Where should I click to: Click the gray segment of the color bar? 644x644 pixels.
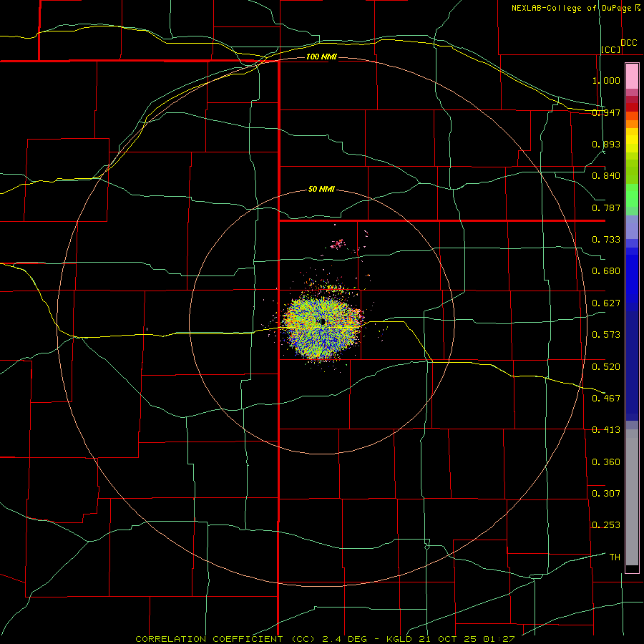tap(632, 497)
